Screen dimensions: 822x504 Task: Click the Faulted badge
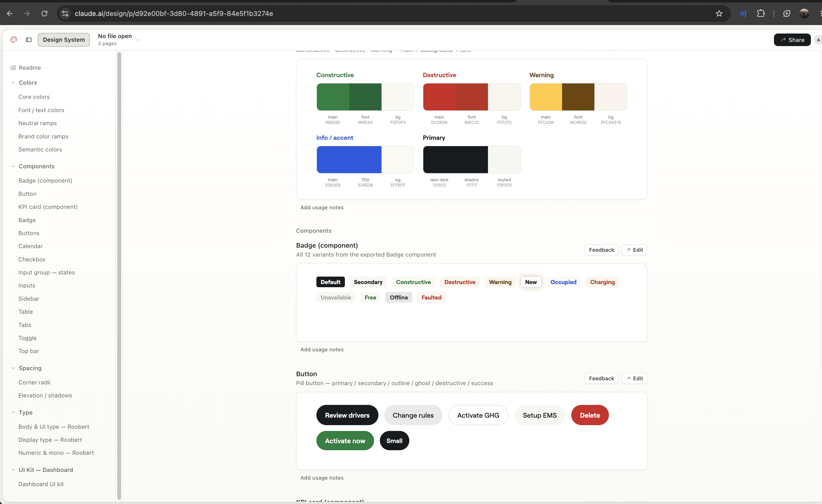pyautogui.click(x=431, y=297)
